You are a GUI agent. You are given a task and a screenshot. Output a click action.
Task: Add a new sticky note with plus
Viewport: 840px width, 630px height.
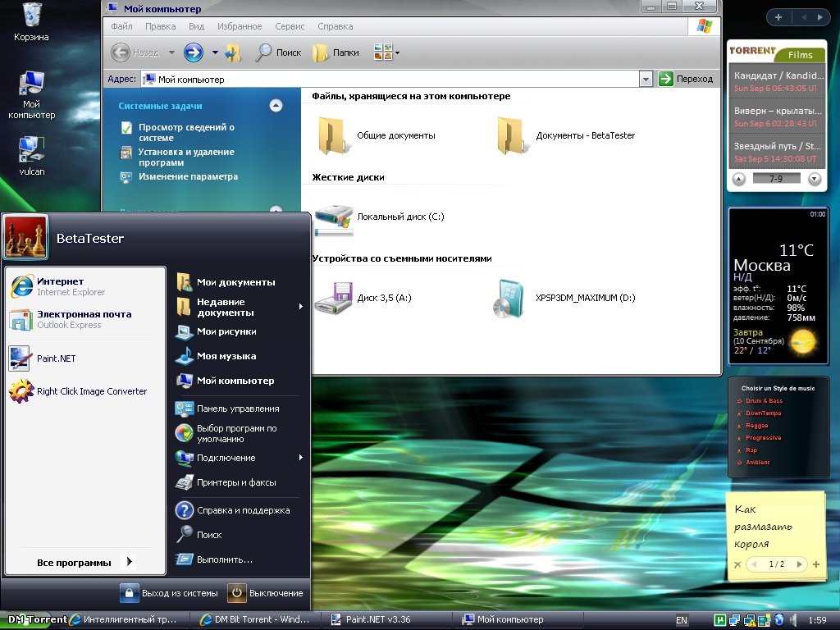pyautogui.click(x=816, y=564)
